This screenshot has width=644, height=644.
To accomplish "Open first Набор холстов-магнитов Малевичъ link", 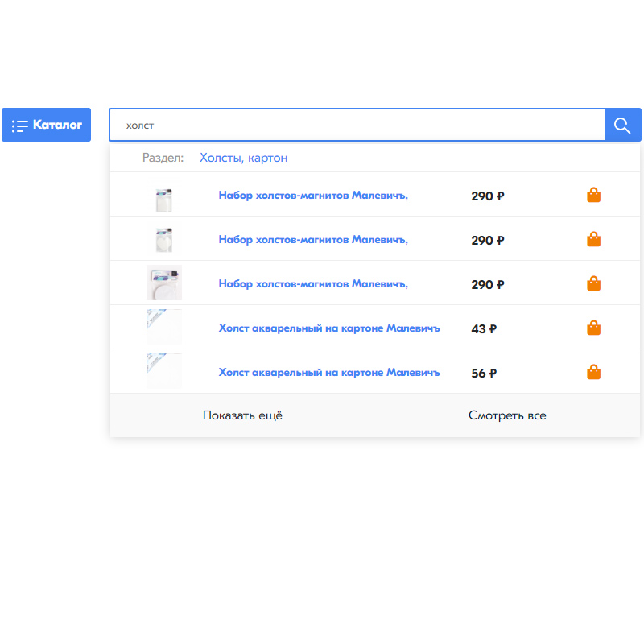I will (x=313, y=196).
